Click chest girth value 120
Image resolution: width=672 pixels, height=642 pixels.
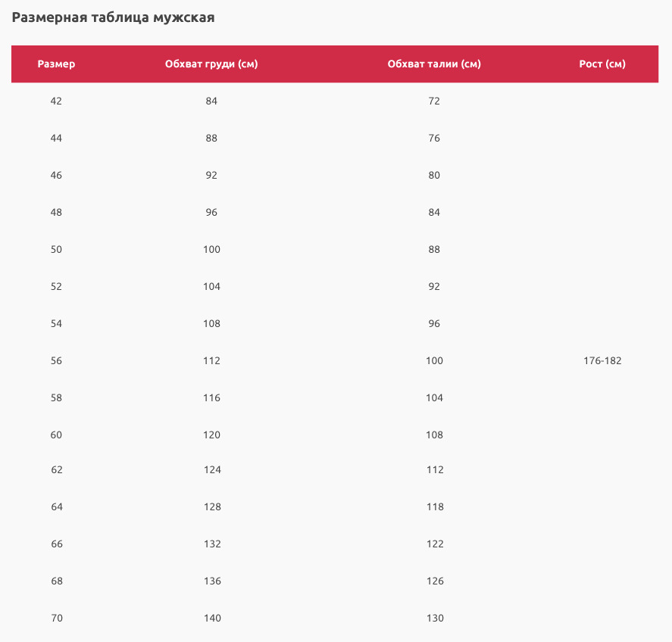[x=211, y=435]
